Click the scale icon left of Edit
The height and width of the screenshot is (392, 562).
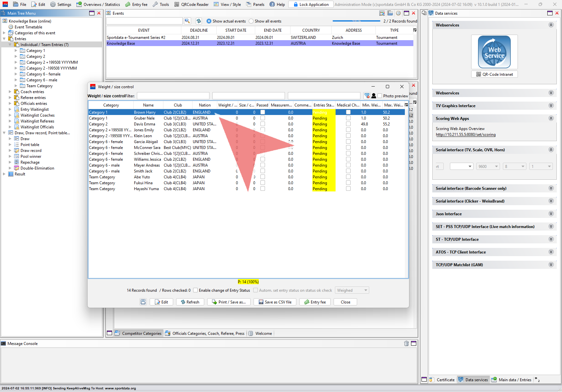143,302
